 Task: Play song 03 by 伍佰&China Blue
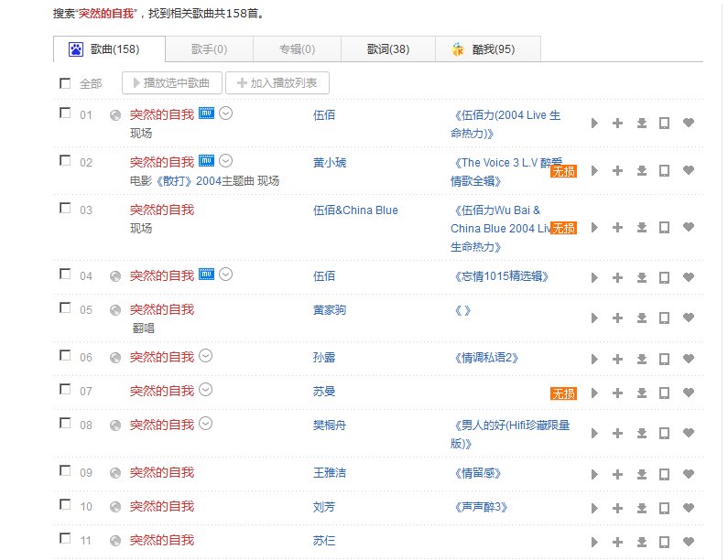tap(594, 228)
